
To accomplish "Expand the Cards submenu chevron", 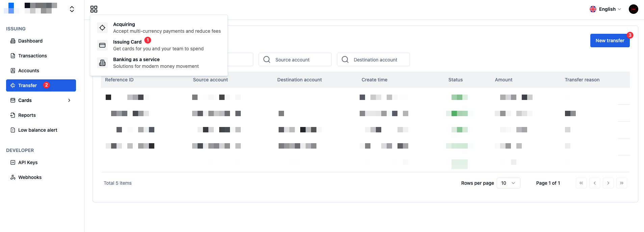I will [69, 100].
